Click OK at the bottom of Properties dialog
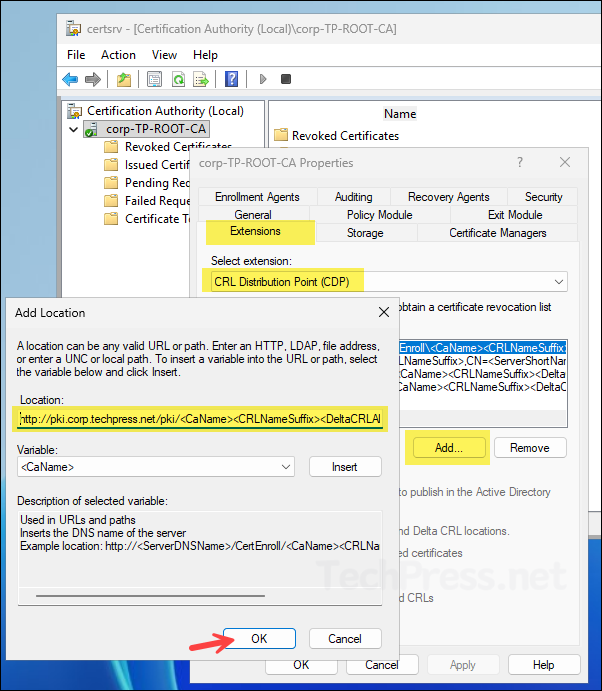Image resolution: width=602 pixels, height=691 pixels. (301, 665)
